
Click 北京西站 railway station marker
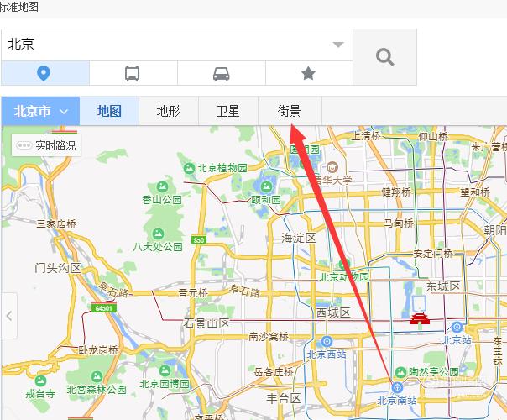(327, 341)
